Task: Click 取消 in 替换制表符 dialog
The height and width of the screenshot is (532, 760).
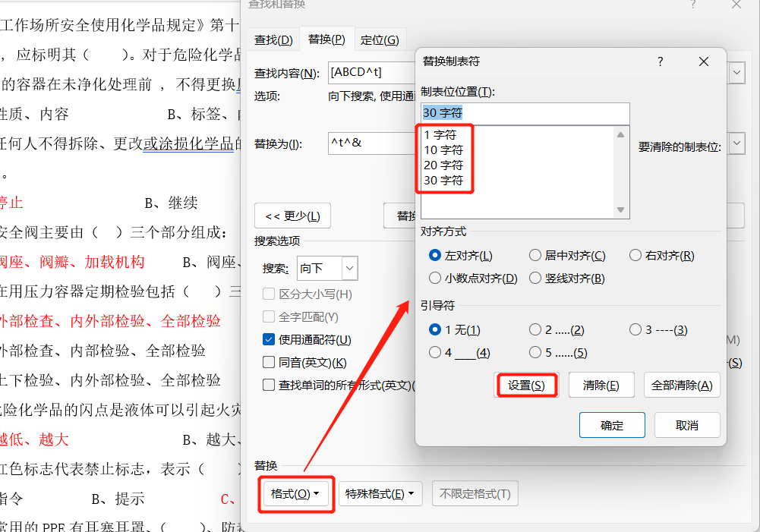Action: [x=687, y=426]
